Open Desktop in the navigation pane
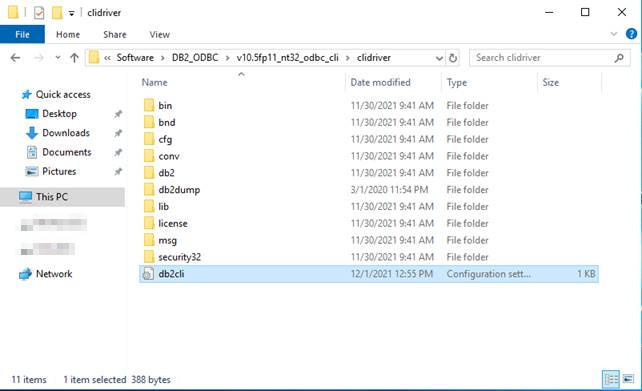642x391 pixels. point(51,114)
